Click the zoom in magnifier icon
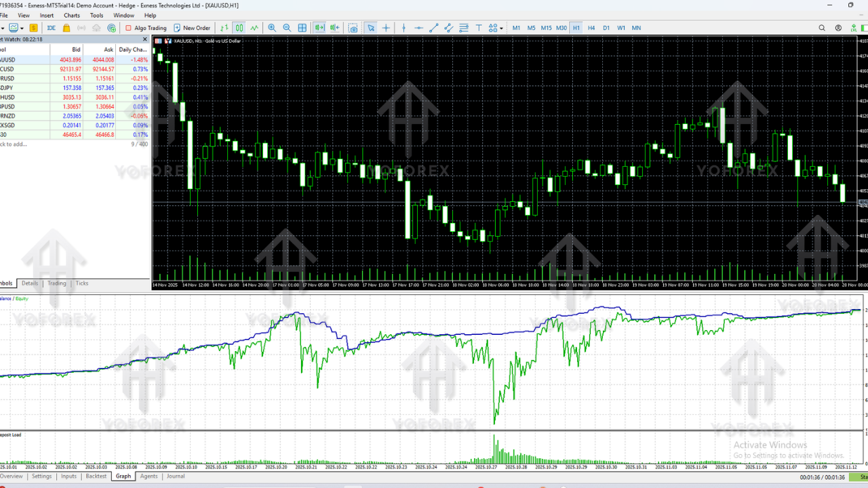 point(272,28)
